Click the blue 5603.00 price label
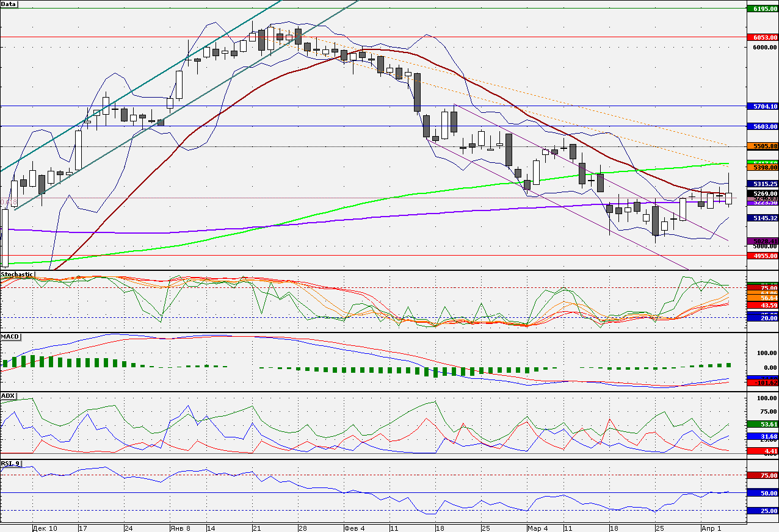This screenshot has width=779, height=532. pyautogui.click(x=762, y=126)
